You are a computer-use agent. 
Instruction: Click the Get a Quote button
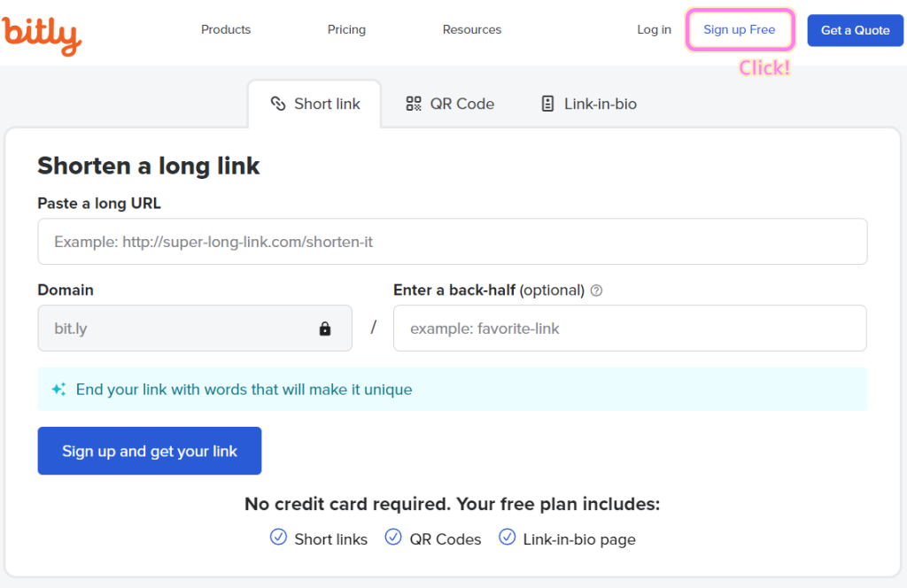[855, 30]
